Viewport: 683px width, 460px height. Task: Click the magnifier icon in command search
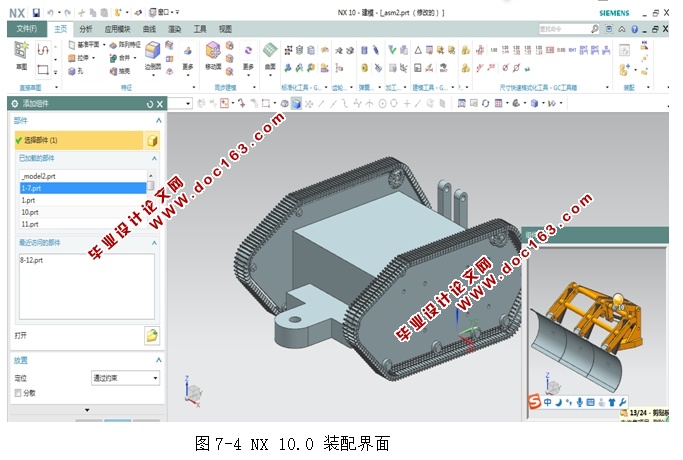tap(595, 29)
